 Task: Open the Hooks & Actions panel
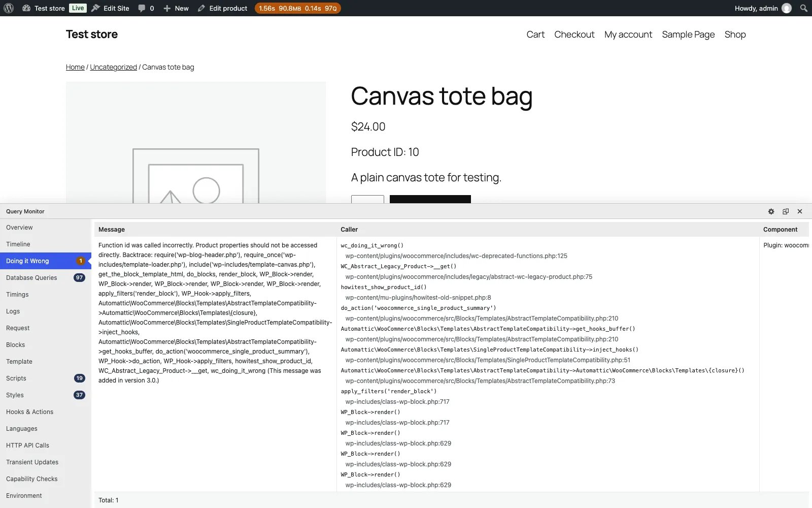pyautogui.click(x=46, y=412)
